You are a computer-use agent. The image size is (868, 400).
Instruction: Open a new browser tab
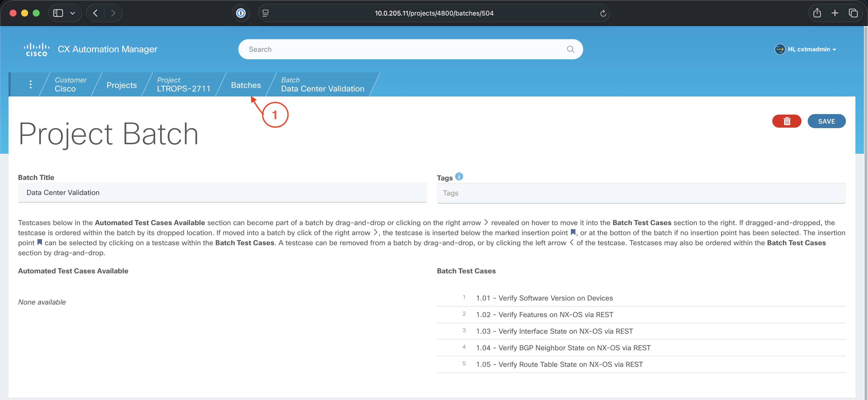[835, 13]
